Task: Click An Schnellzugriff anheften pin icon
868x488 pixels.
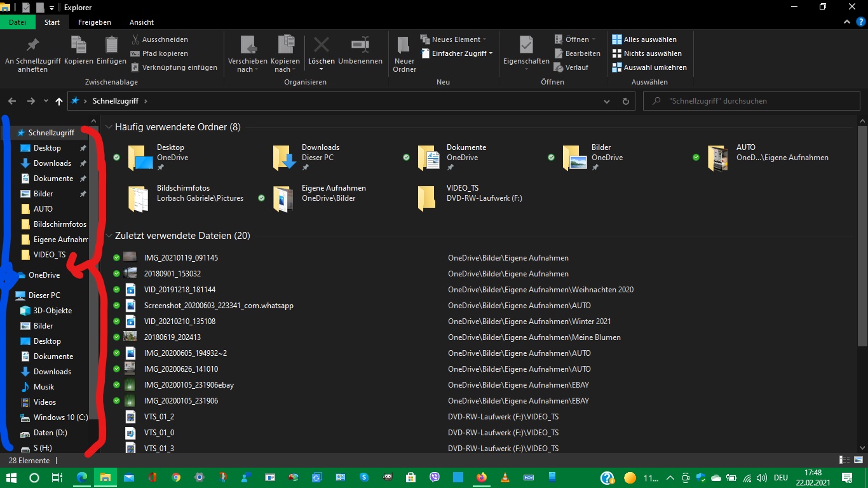Action: point(32,45)
